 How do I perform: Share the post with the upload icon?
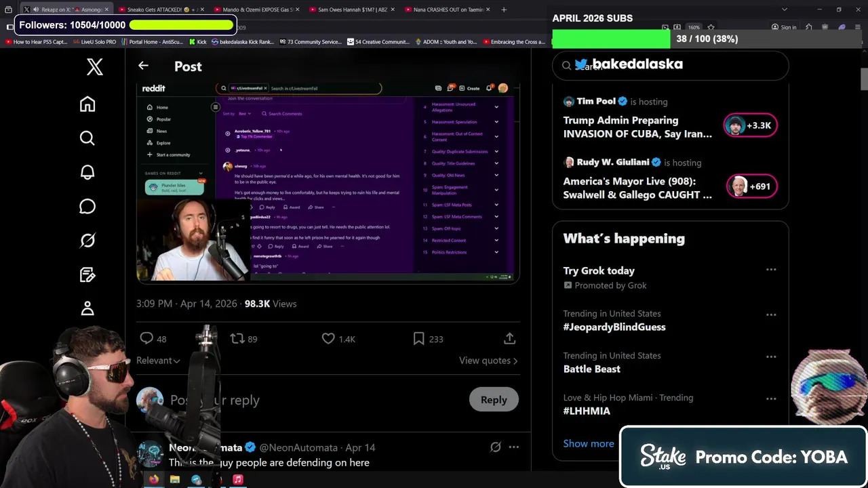[509, 338]
